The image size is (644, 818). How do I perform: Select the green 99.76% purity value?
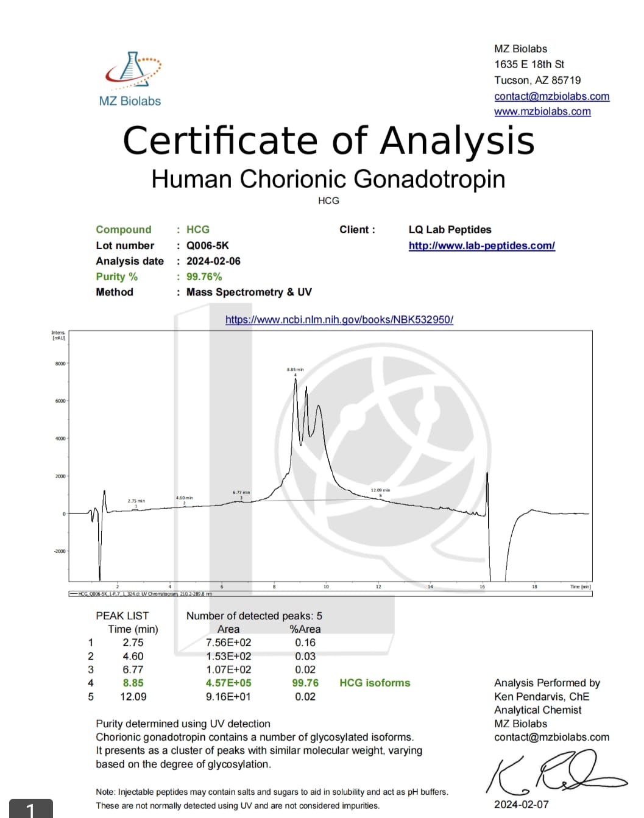click(x=204, y=277)
